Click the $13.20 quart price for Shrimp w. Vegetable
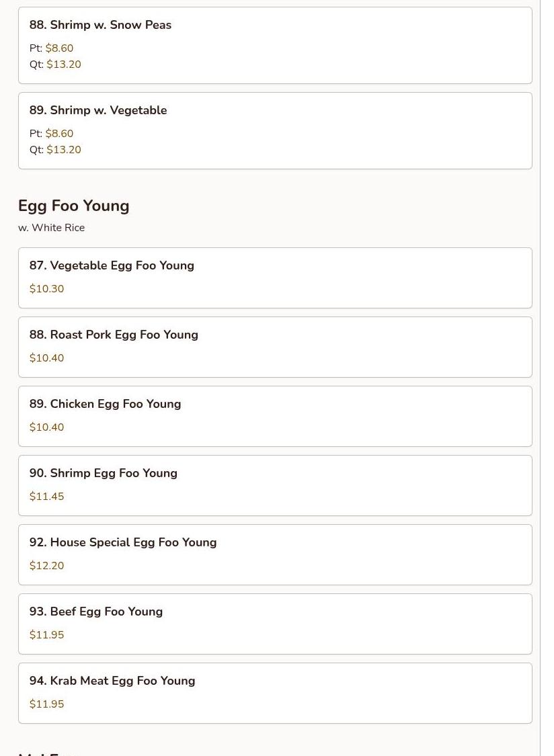This screenshot has height=756, width=554. point(64,150)
